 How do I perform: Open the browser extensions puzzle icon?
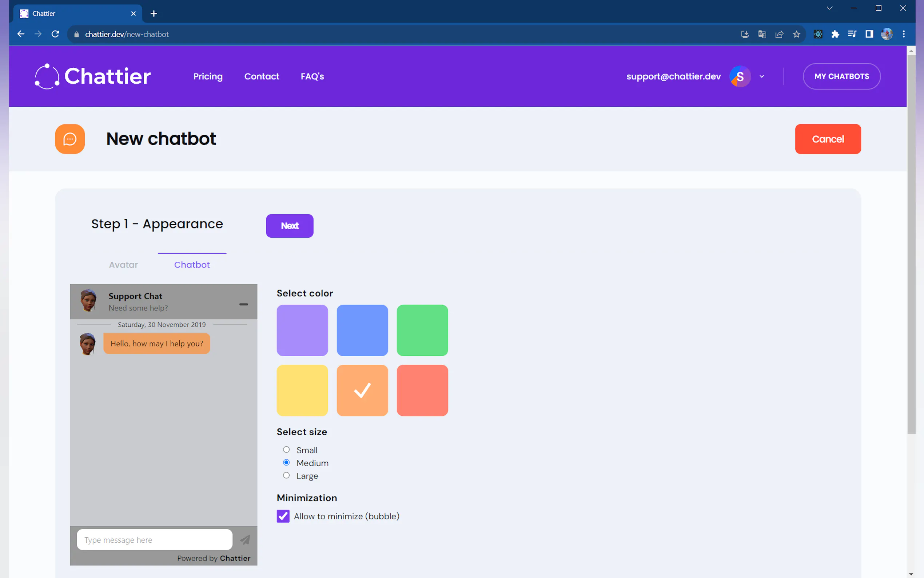coord(835,34)
